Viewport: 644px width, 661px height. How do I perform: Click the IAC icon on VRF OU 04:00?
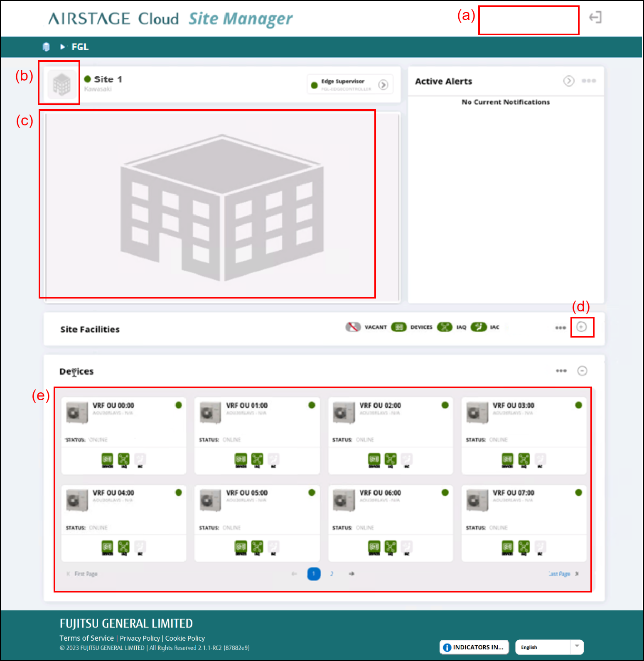[x=140, y=547]
